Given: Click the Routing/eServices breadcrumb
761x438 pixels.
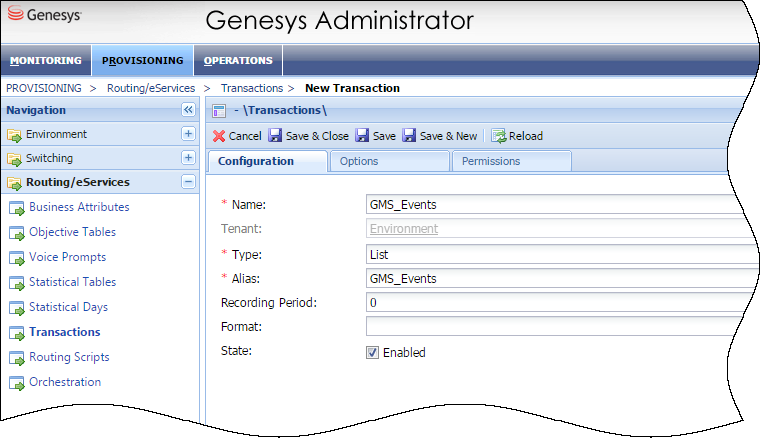Looking at the screenshot, I should tap(151, 88).
